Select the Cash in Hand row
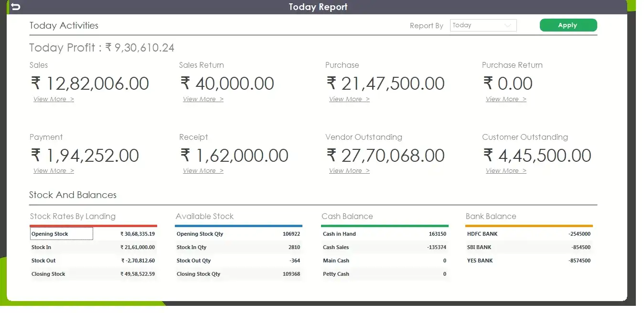644x313 pixels. click(384, 234)
